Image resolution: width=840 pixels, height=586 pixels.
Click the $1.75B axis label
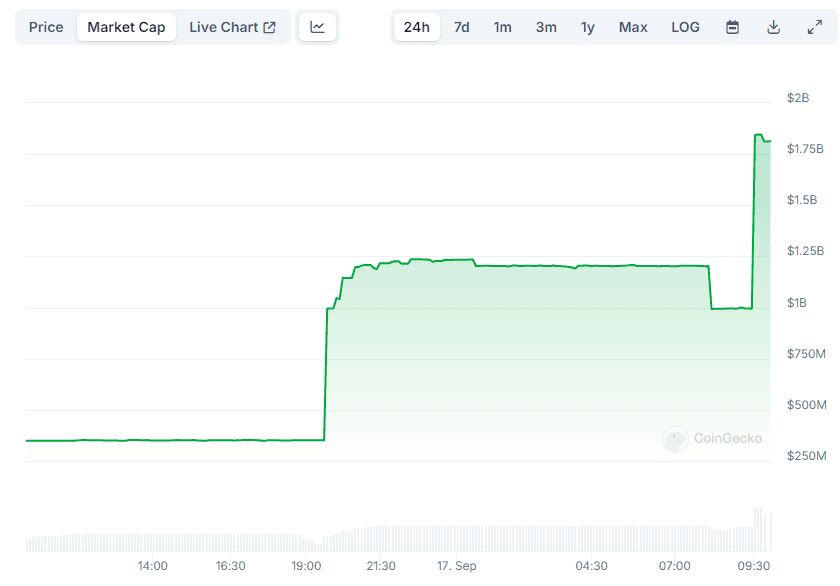click(x=805, y=148)
